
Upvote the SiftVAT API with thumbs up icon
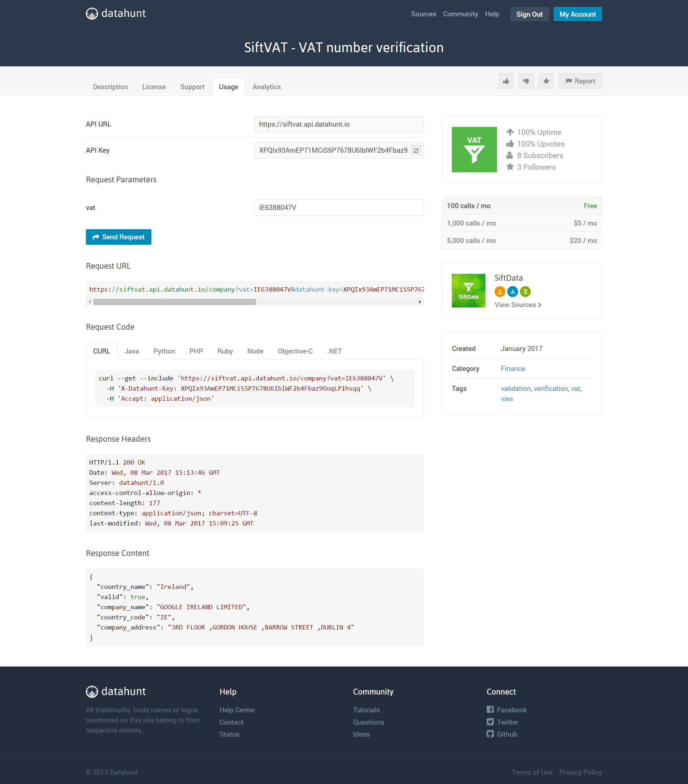(x=505, y=81)
